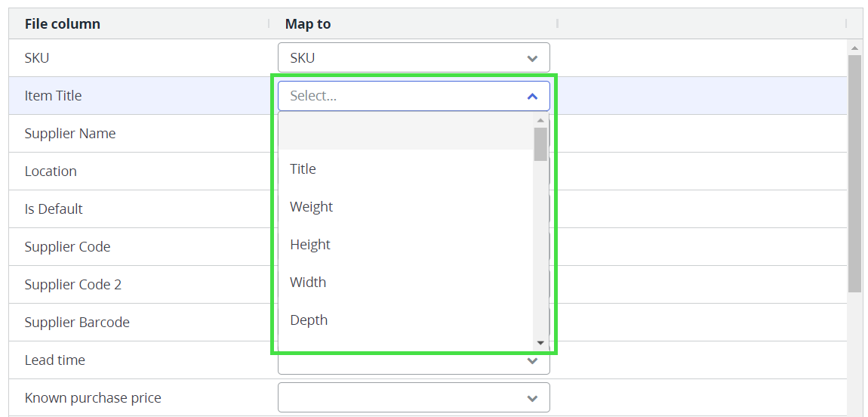Click the dropdown list's scroll down arrow
868x417 pixels.
(x=540, y=343)
